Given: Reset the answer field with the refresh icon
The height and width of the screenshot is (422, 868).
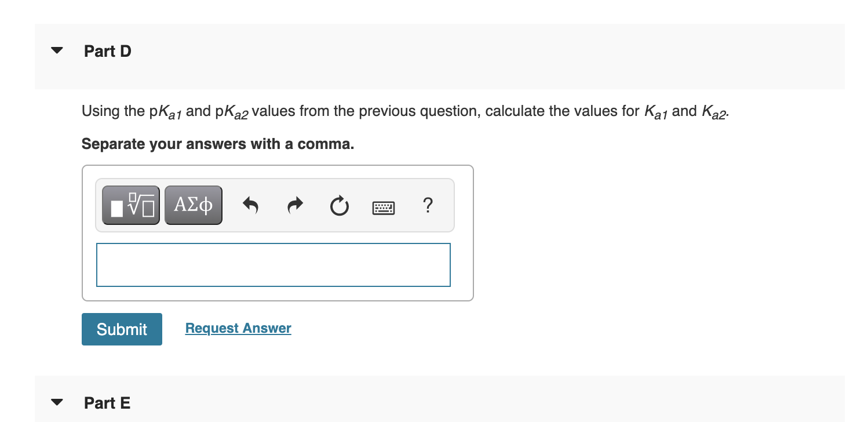Looking at the screenshot, I should [x=339, y=205].
